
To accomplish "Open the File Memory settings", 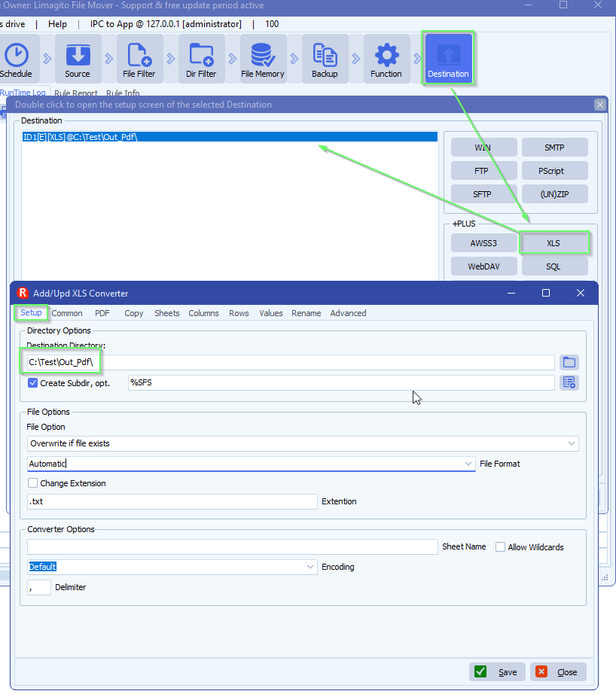I will tap(262, 58).
